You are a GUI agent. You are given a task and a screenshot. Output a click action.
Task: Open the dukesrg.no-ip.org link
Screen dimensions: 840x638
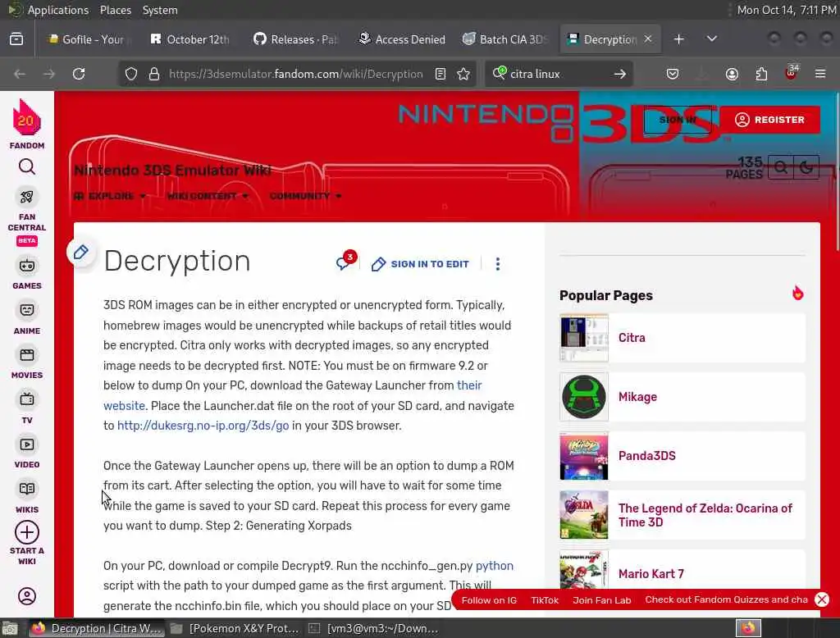coord(203,426)
